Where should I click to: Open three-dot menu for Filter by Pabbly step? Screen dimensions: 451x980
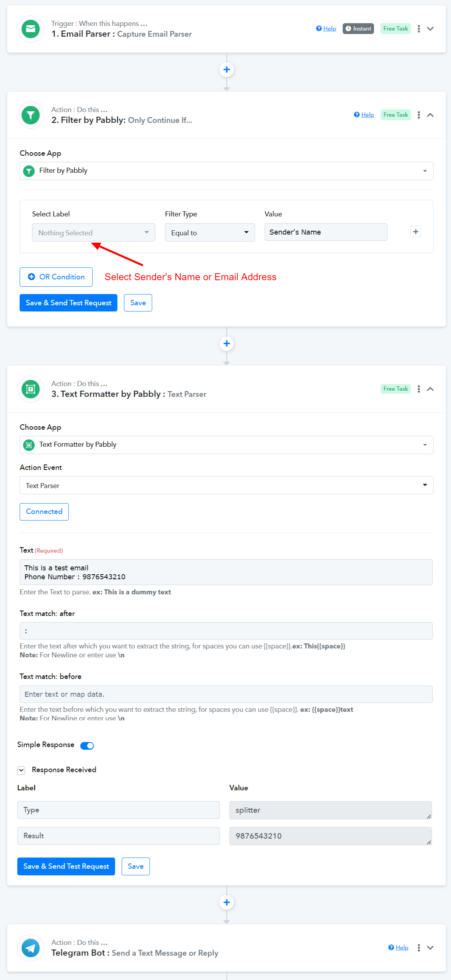point(419,115)
